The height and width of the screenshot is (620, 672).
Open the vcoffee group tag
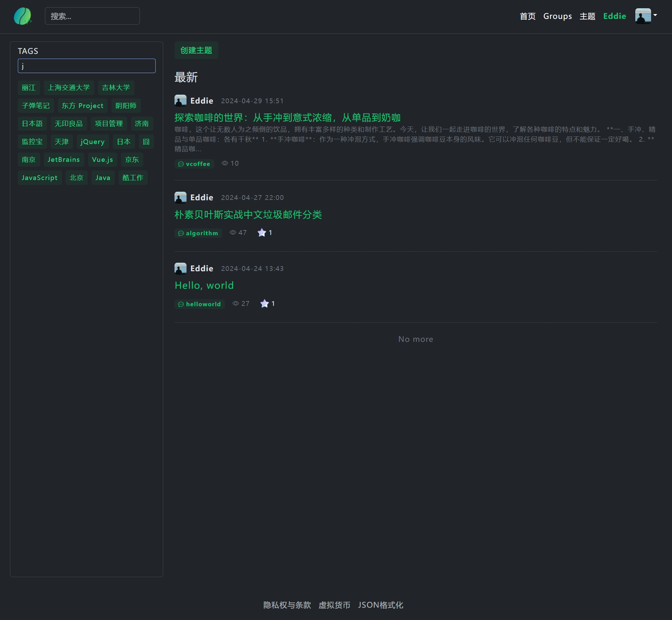[x=194, y=164]
